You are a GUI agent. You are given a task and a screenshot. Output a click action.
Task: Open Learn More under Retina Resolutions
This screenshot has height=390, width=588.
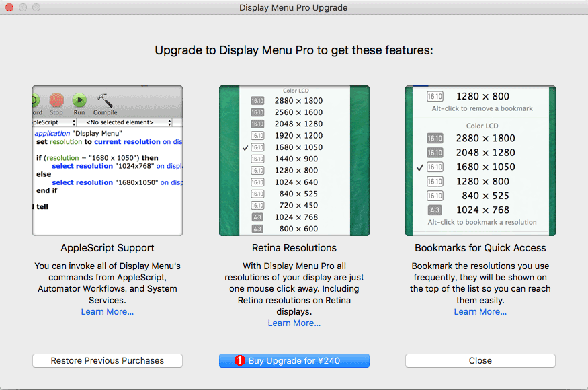pos(294,323)
